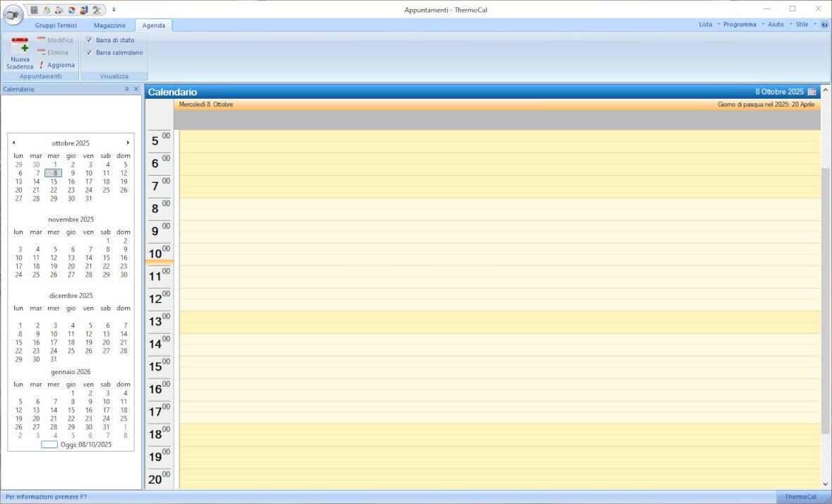Click the Aggiorna button

pos(57,65)
